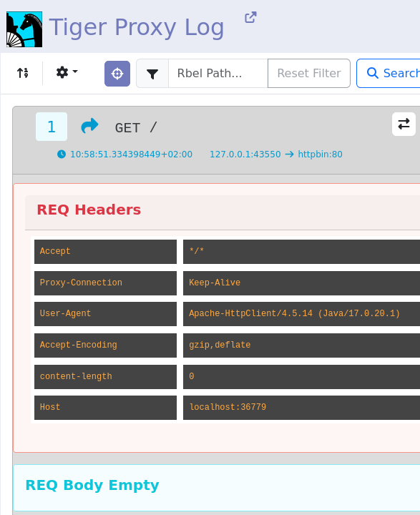Click sender address 127.0.0.1:43550
This screenshot has height=515, width=420.
[x=245, y=154]
